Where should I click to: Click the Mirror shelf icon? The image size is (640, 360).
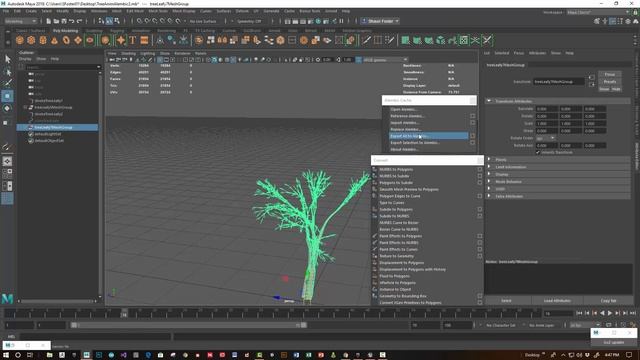point(222,40)
